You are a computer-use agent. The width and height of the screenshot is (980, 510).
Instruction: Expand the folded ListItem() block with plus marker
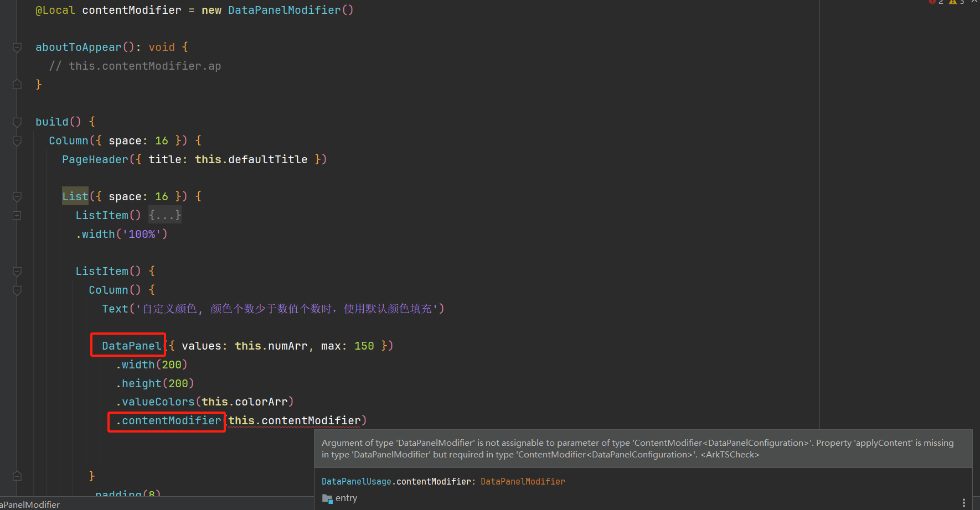(17, 215)
